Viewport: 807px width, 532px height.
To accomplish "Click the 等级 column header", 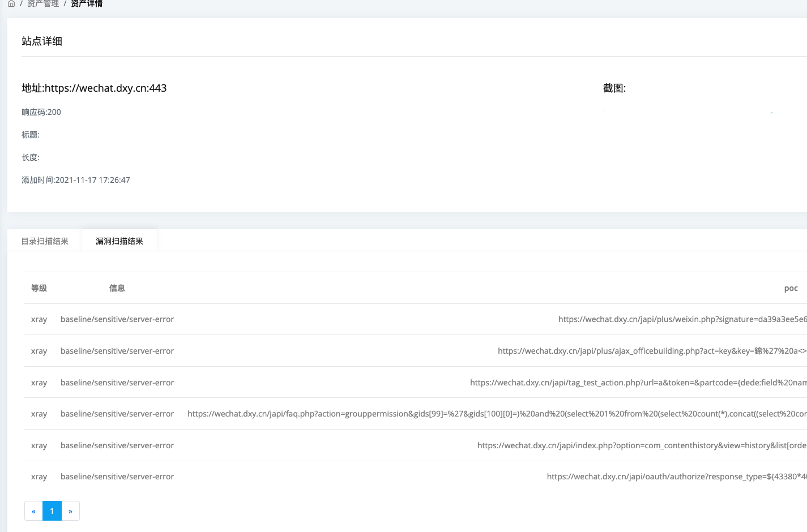I will [39, 288].
